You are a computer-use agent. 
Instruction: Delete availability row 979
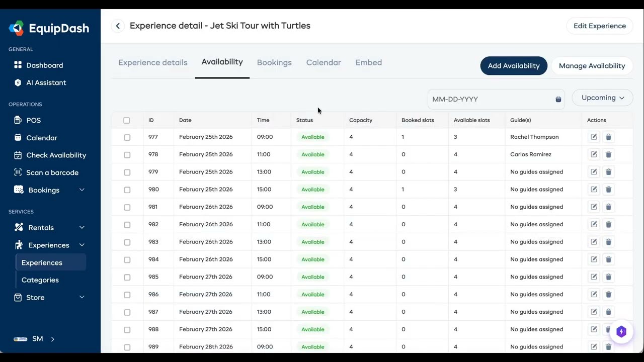[x=608, y=172]
